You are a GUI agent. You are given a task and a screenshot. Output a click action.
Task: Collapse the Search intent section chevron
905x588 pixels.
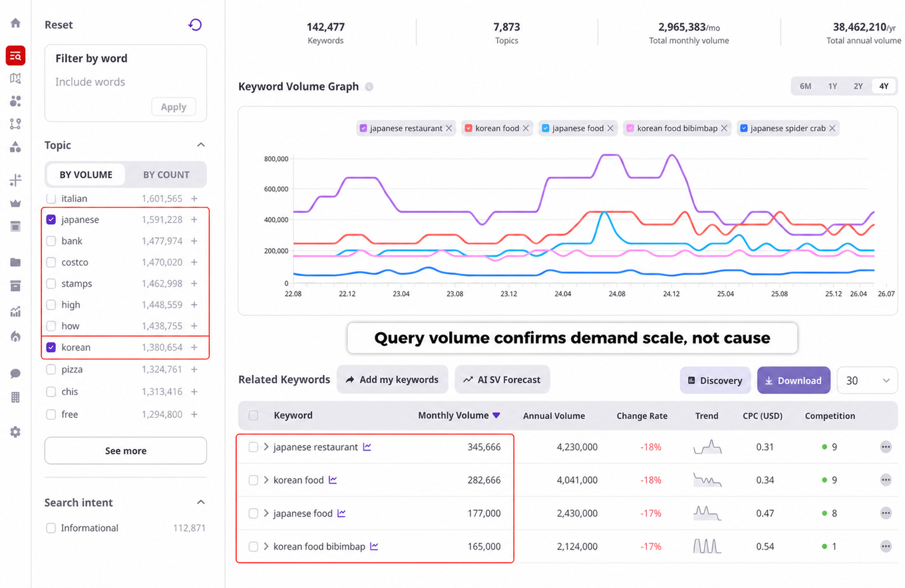point(201,502)
